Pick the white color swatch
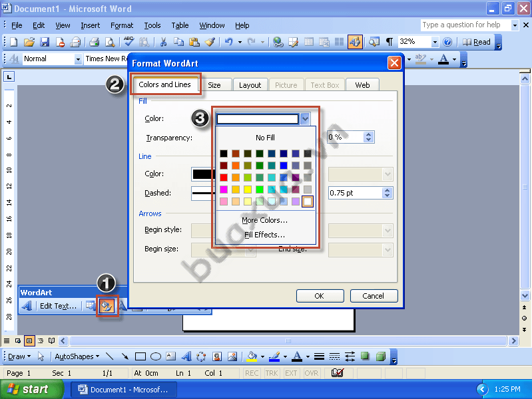The width and height of the screenshot is (532, 399). coord(308,201)
